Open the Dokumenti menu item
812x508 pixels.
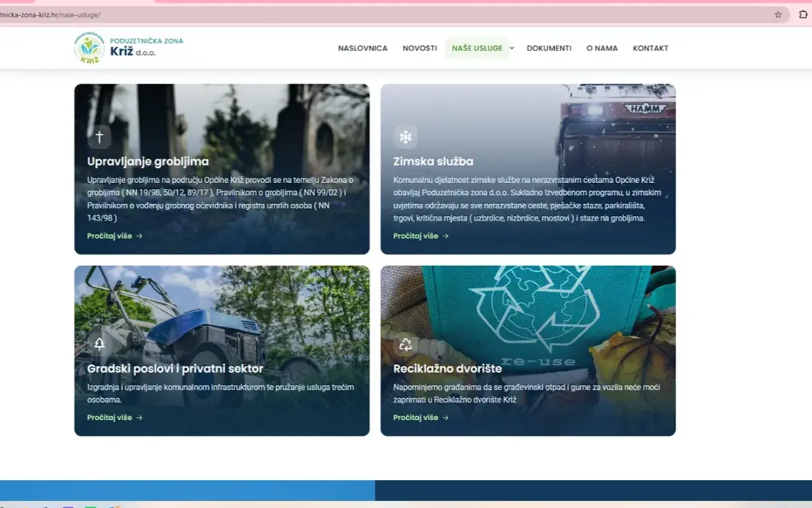[549, 48]
